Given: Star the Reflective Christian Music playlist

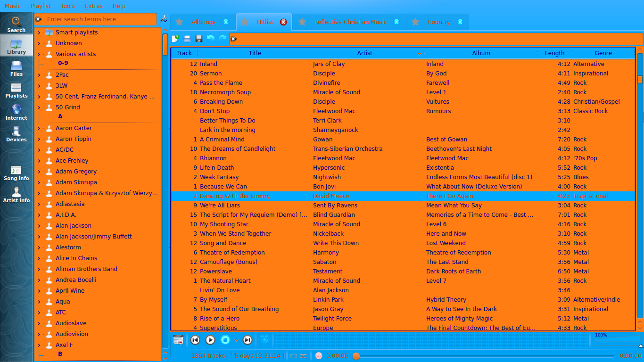Looking at the screenshot, I should point(302,22).
